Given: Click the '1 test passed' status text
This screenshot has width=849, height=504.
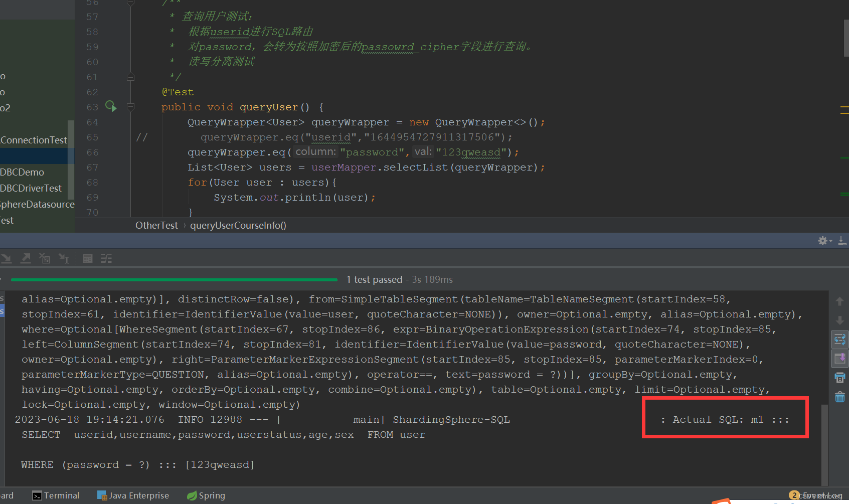Looking at the screenshot, I should click(x=374, y=279).
